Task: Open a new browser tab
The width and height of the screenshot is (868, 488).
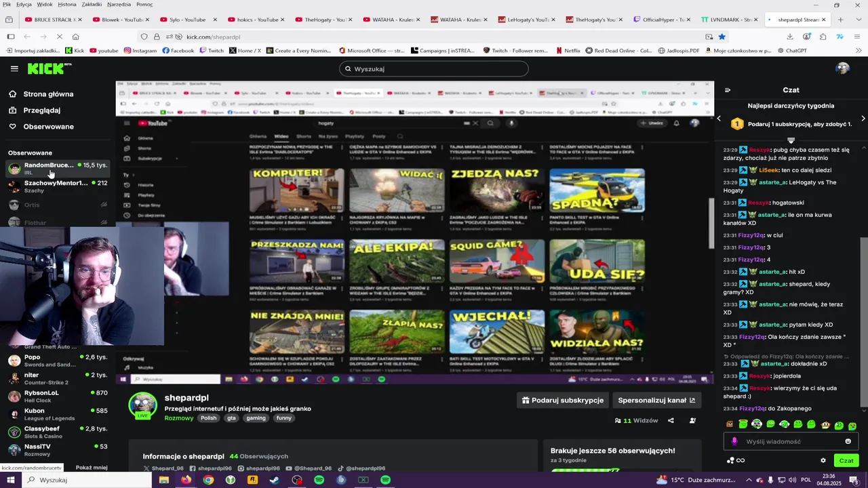Action: tap(840, 20)
